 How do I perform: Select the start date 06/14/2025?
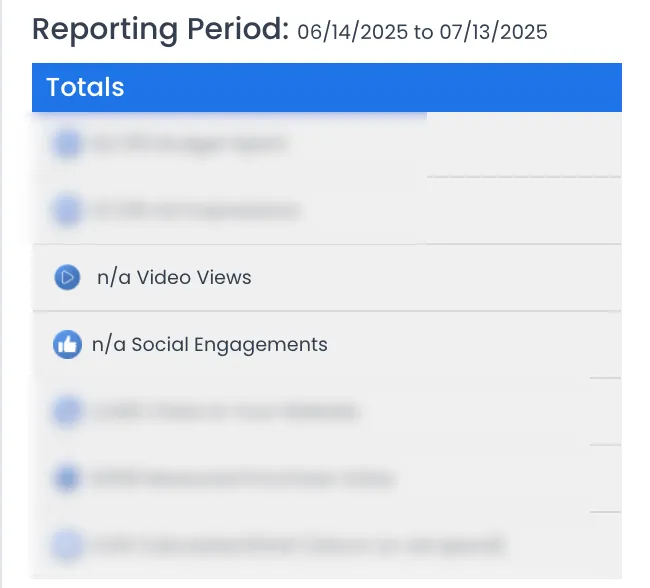tap(353, 32)
